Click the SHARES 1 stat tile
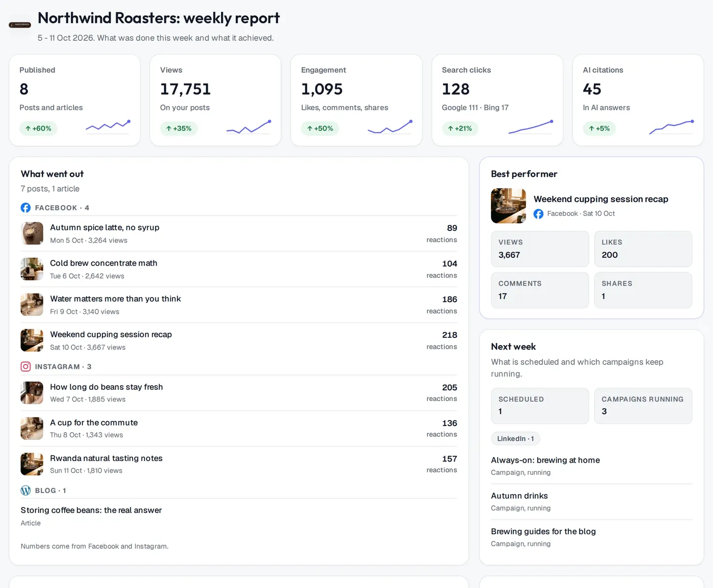Viewport: 713px width, 588px height. pyautogui.click(x=643, y=290)
